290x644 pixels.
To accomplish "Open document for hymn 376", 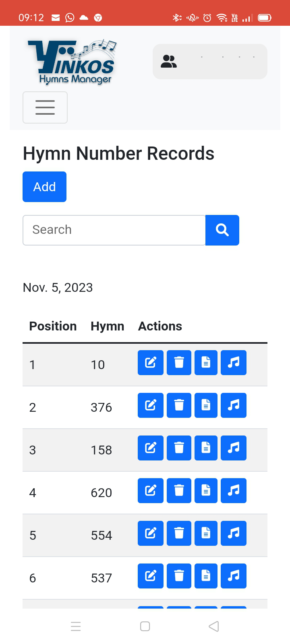I will [206, 405].
